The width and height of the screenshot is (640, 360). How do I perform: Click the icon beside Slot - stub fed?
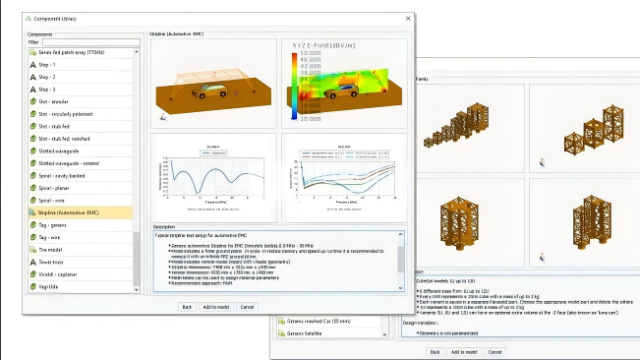coord(33,127)
